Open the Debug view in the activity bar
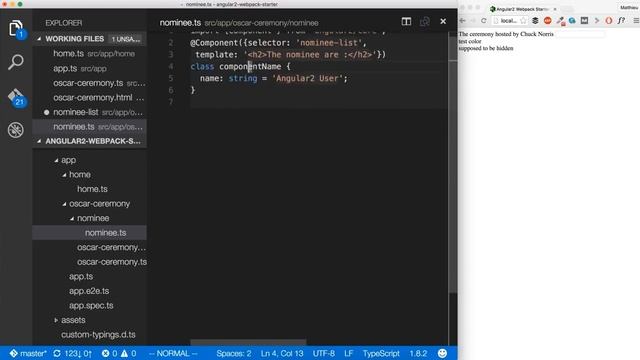Image resolution: width=640 pixels, height=360 pixels. pyautogui.click(x=16, y=130)
